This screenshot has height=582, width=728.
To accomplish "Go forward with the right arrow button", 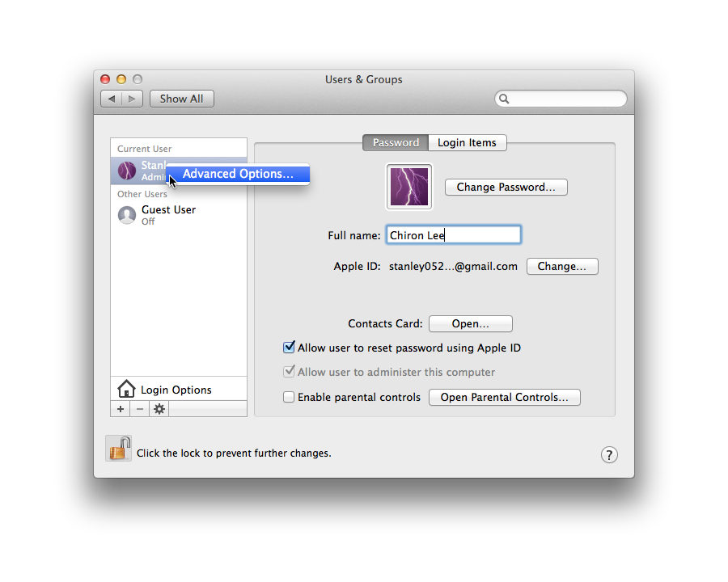I will 132,99.
